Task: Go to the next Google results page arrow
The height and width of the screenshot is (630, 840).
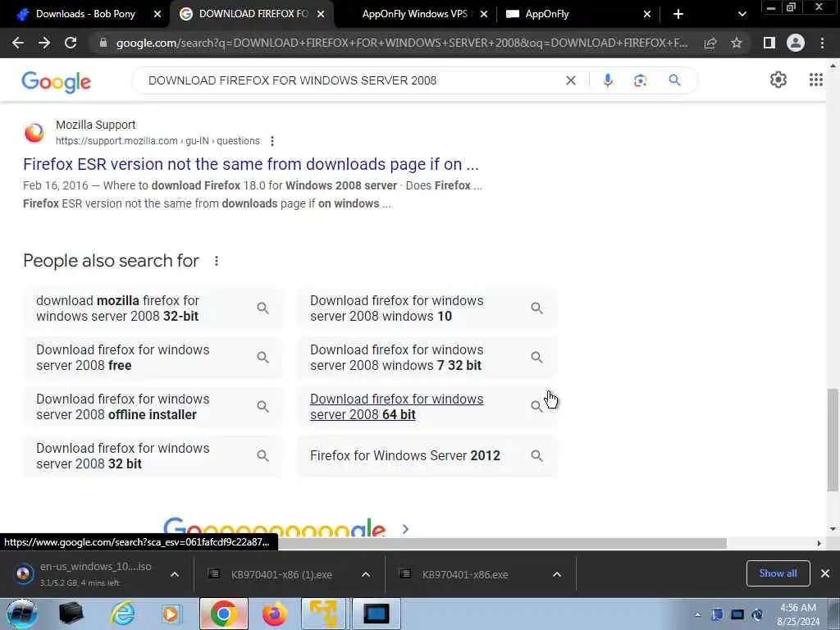Action: [405, 529]
